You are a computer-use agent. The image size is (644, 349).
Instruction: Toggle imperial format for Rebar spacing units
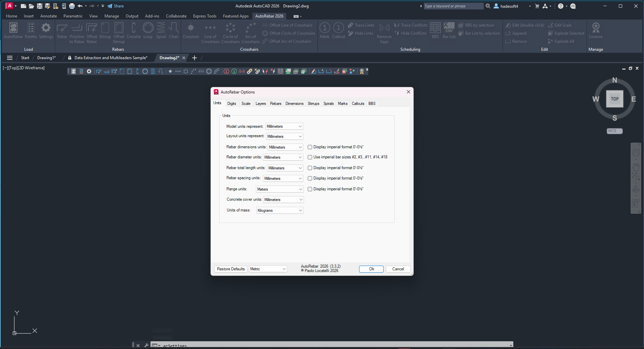click(310, 178)
